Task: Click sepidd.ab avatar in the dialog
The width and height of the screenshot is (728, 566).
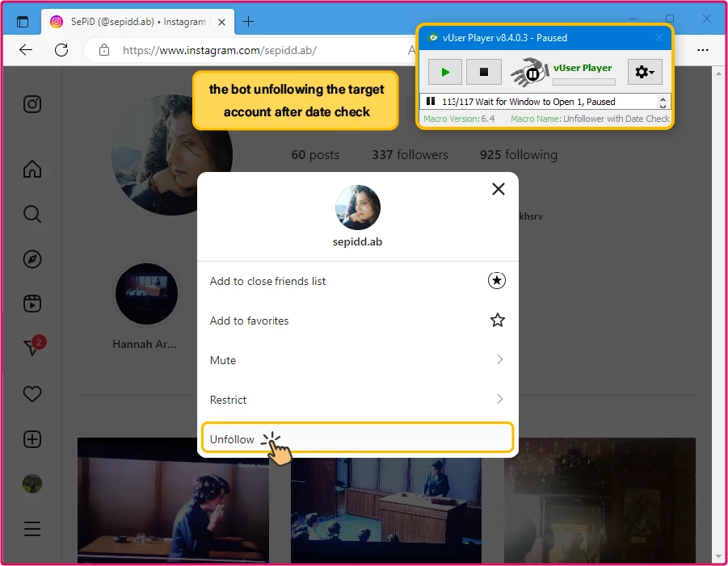Action: 357,208
